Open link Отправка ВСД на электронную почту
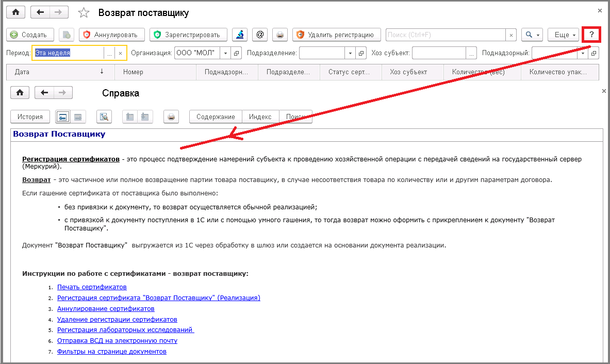This screenshot has height=364, width=610. coord(117,341)
